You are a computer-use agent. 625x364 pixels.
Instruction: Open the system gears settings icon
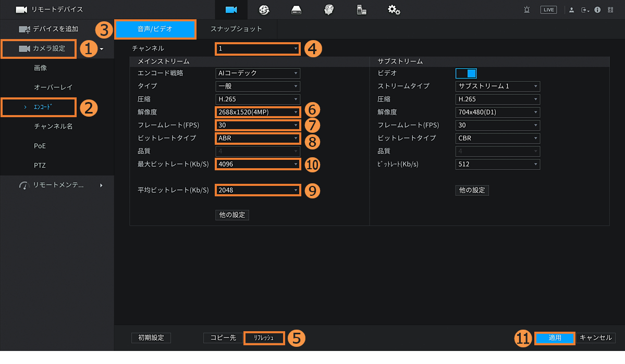[x=394, y=10]
